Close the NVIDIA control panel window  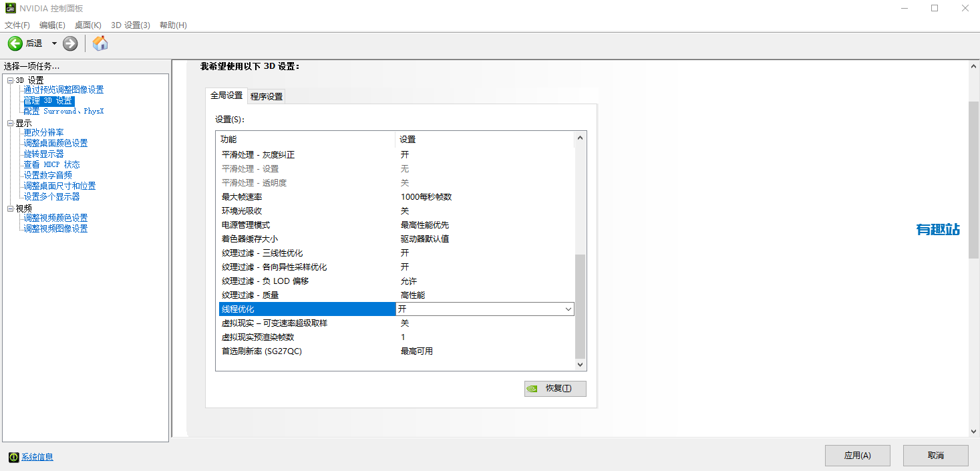click(965, 9)
